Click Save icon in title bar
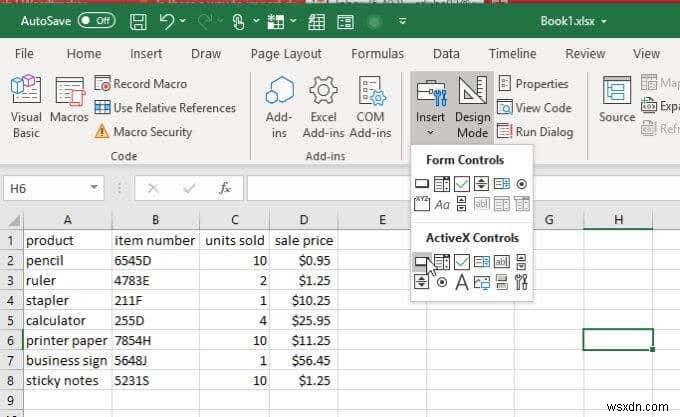This screenshot has height=417, width=680. (x=138, y=21)
